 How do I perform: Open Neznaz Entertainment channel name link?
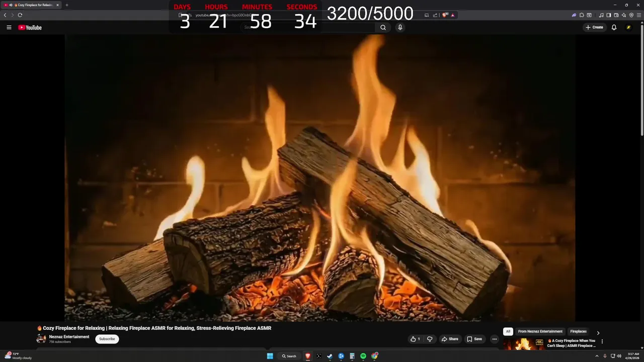(x=69, y=337)
